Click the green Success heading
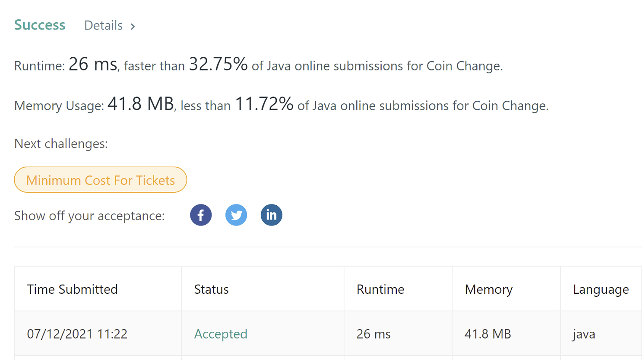Image resolution: width=644 pixels, height=360 pixels. pos(40,25)
